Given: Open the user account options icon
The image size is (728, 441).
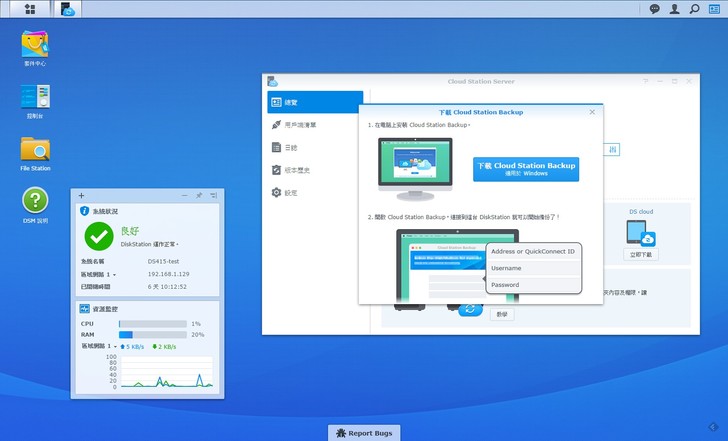Looking at the screenshot, I should coord(675,9).
